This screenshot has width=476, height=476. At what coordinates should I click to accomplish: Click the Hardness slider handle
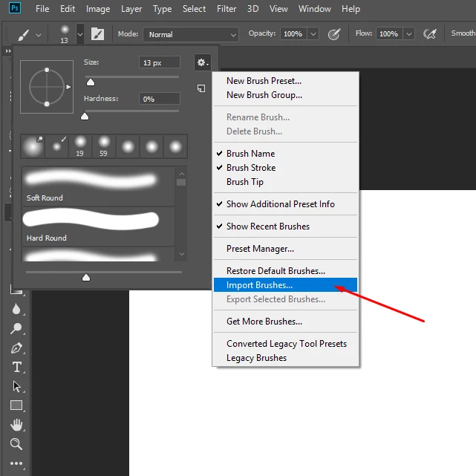85,117
